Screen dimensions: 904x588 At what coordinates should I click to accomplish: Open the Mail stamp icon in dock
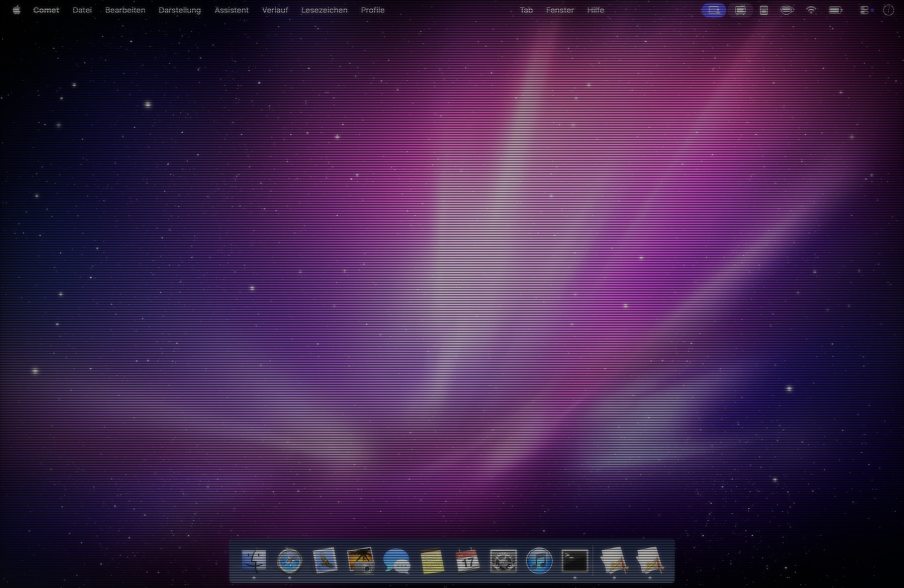click(x=325, y=561)
